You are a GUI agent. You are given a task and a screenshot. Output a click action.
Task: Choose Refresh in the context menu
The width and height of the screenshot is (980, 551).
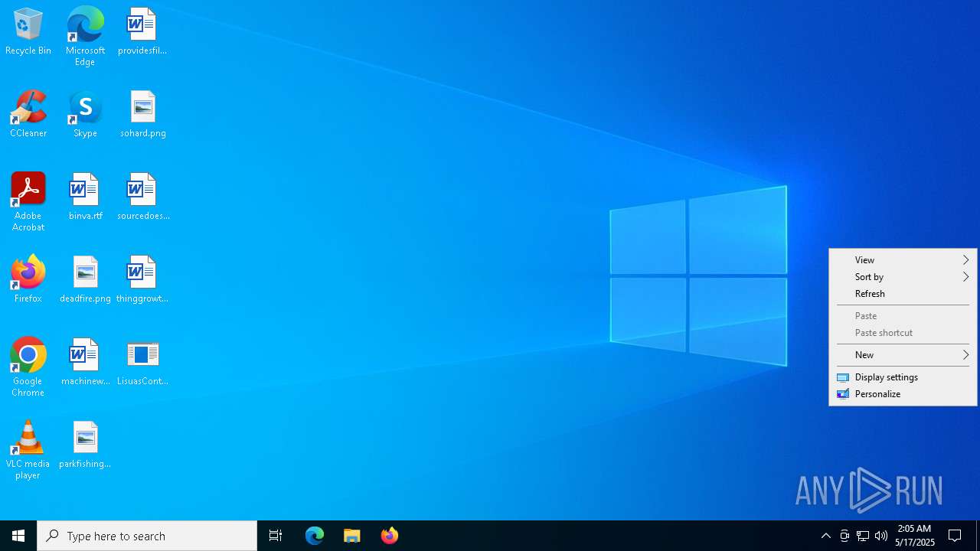click(903, 294)
